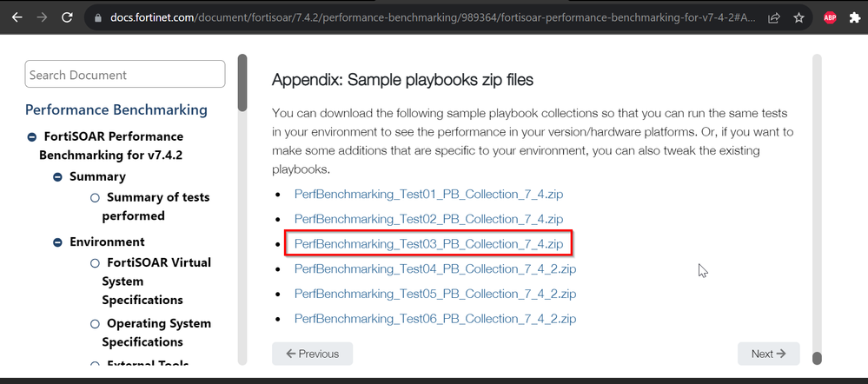Viewport: 868px width, 384px height.
Task: Click the Search Document field
Action: coord(125,75)
